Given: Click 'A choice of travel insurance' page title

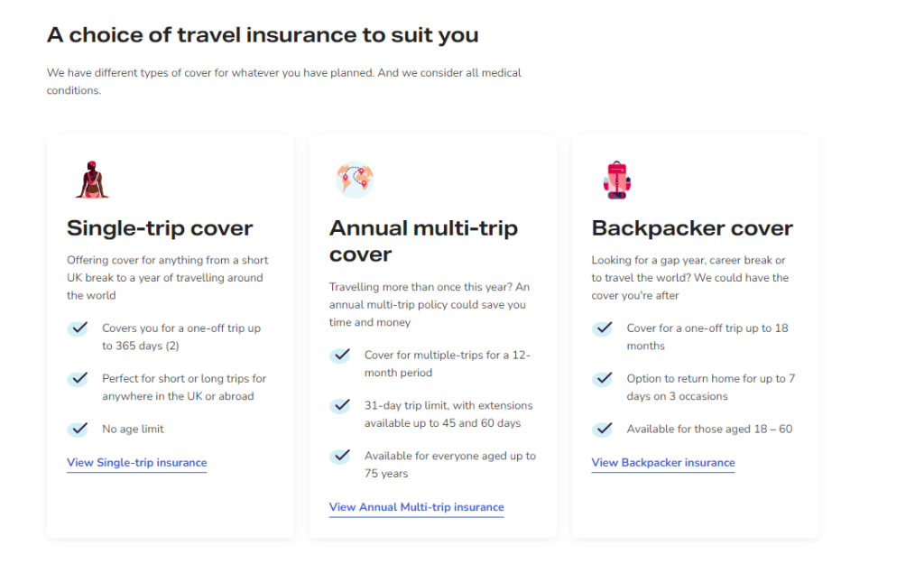Looking at the screenshot, I should coord(263,35).
